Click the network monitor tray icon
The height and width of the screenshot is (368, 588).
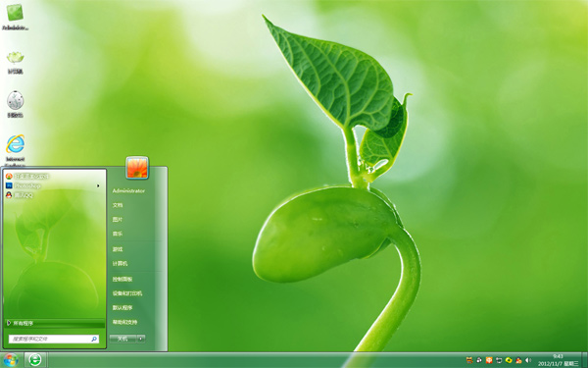pyautogui.click(x=499, y=360)
